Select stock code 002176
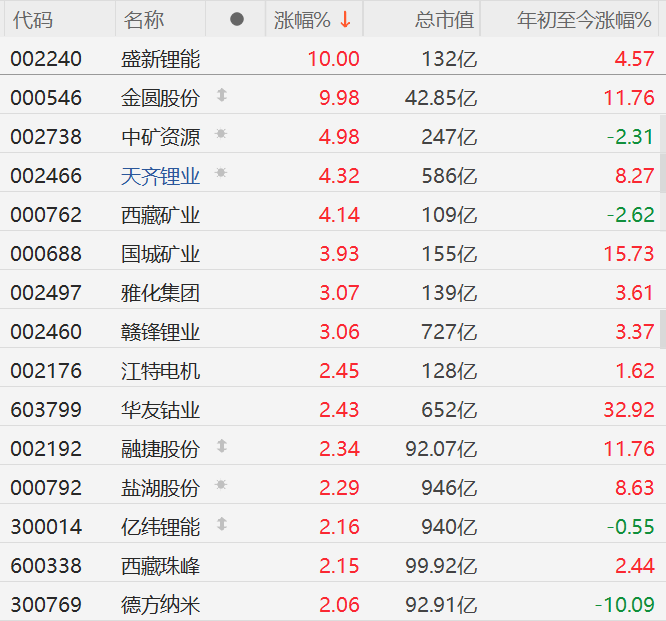 click(x=46, y=371)
